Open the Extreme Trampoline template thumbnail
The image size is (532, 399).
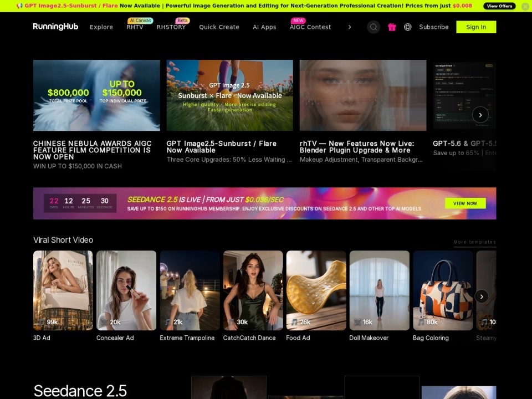[190, 290]
